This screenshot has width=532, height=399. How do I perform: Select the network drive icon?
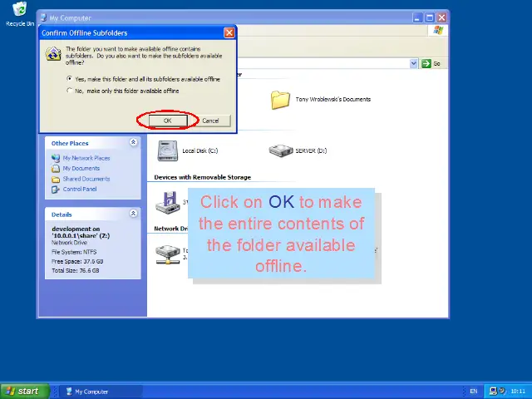pos(168,253)
